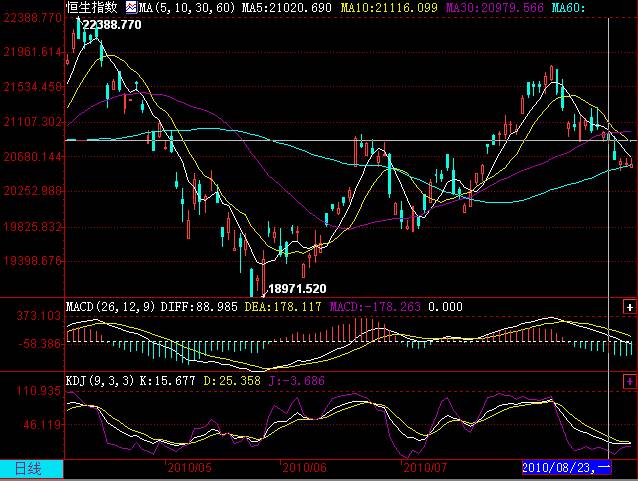Screen dimensions: 638x481
Task: Select the DIFF:88.985 value
Action: 199,307
